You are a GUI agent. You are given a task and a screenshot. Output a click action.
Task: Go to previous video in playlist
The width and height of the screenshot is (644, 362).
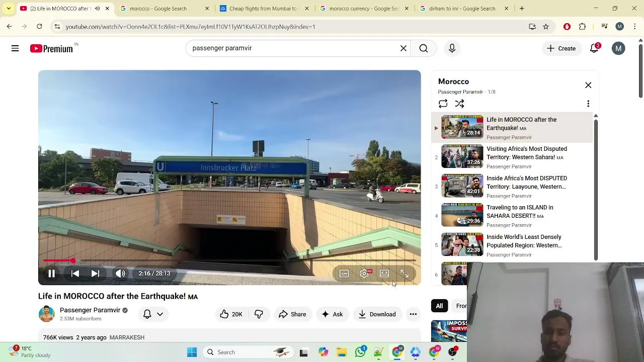pyautogui.click(x=75, y=274)
